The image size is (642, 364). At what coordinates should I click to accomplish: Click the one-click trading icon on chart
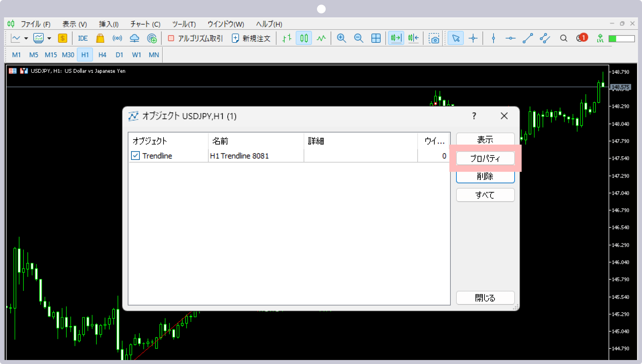[x=24, y=71]
